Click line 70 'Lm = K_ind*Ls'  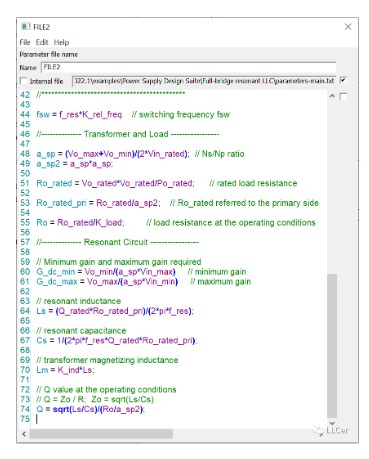pos(65,370)
